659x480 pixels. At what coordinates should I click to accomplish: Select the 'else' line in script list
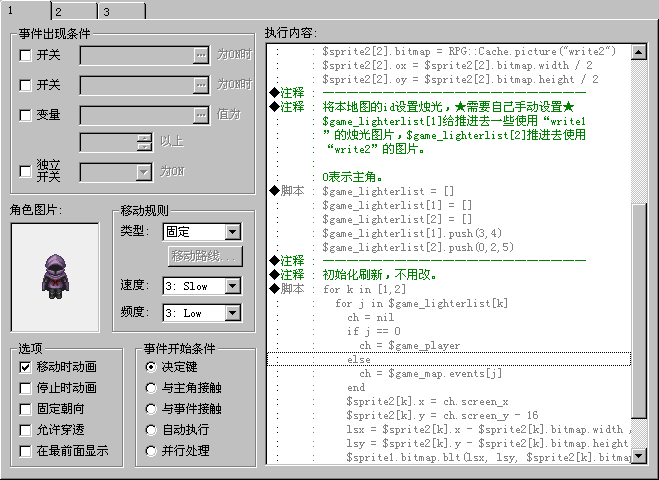[x=449, y=359]
